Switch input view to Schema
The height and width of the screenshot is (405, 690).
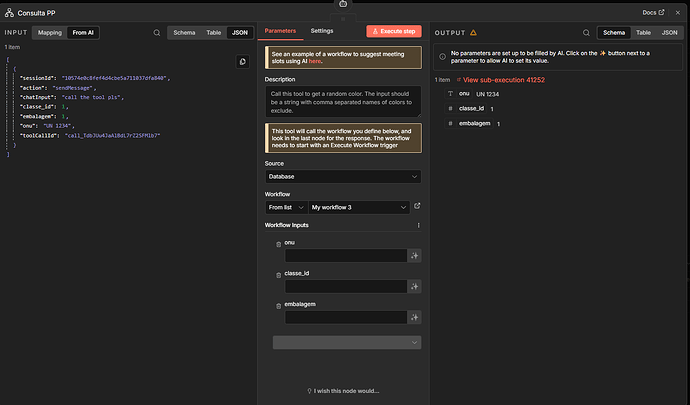[184, 32]
